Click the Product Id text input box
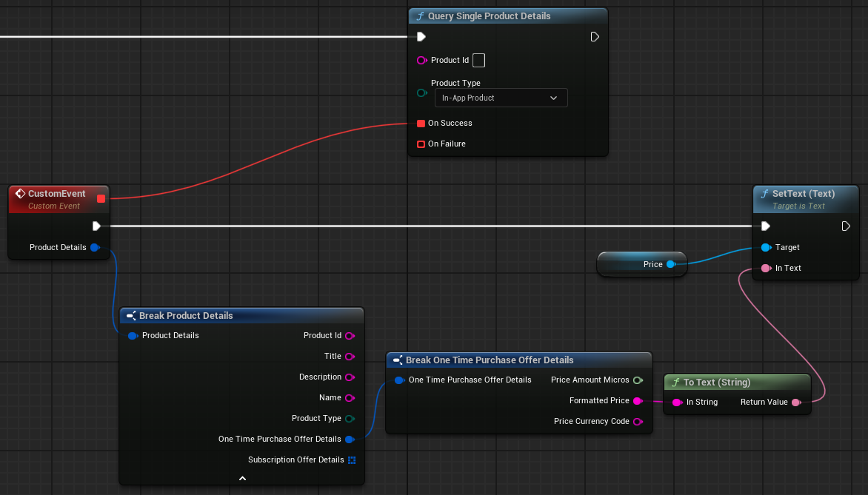Screen dimensions: 868x495 [x=479, y=60]
